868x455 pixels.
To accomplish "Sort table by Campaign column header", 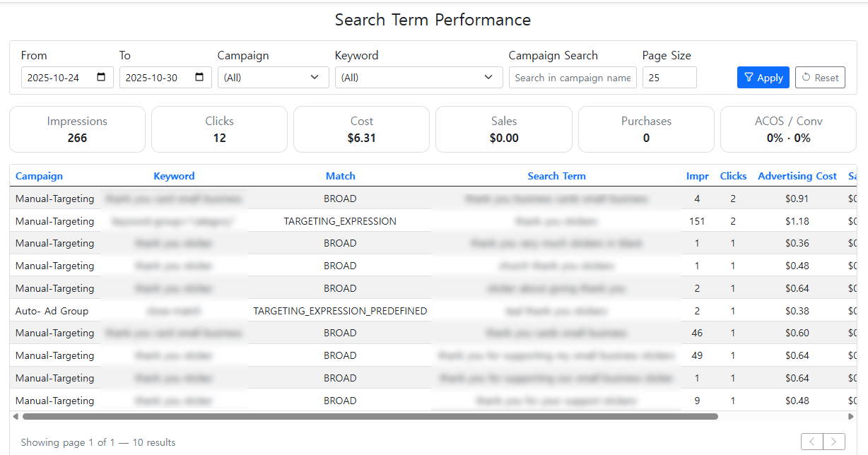I will pos(39,176).
